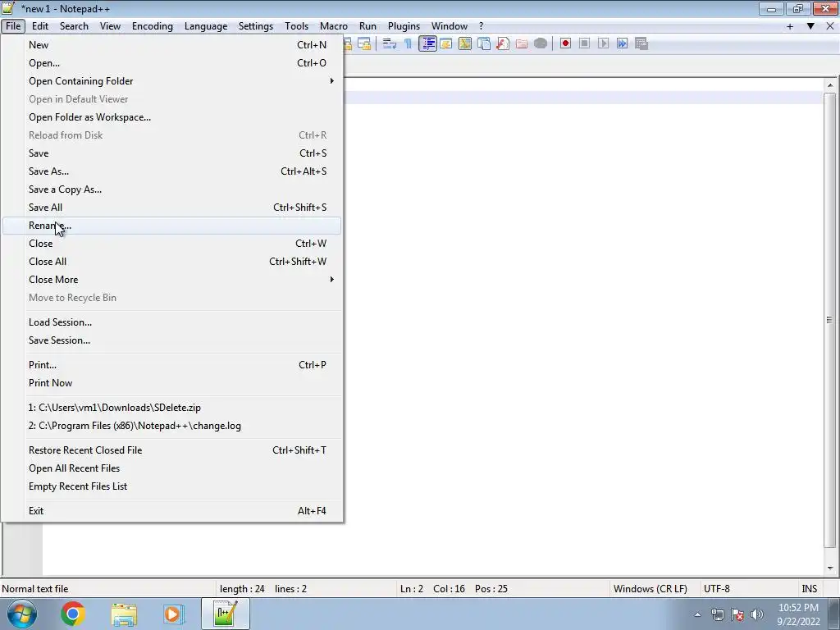
Task: Click the Action Center flag tray icon
Action: pos(737,614)
